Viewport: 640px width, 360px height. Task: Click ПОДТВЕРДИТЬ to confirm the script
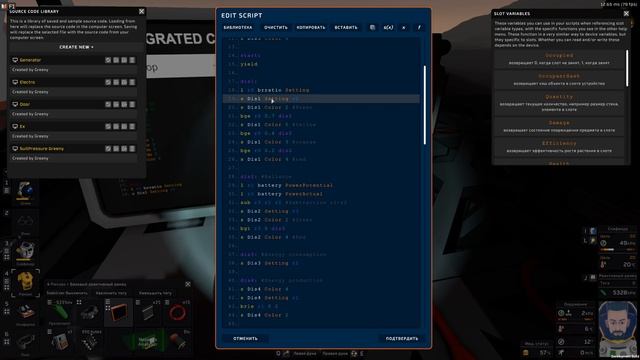[402, 338]
